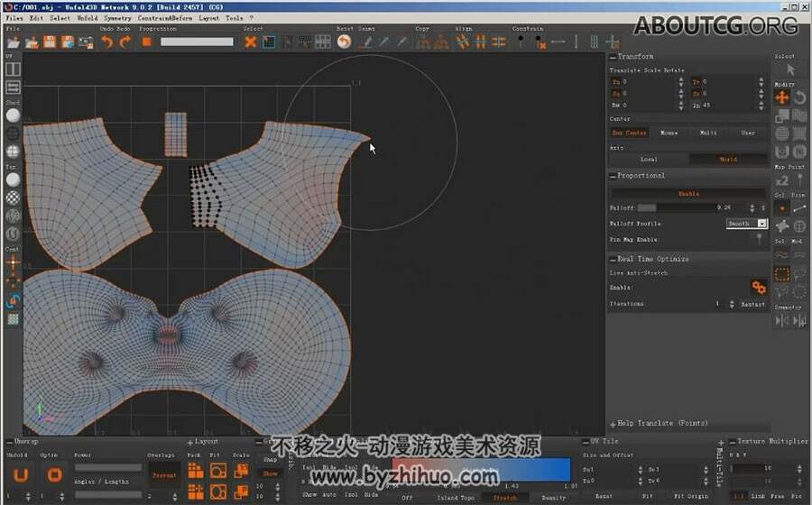Collapse the UV Tile panel
This screenshot has height=505, width=812.
[586, 442]
